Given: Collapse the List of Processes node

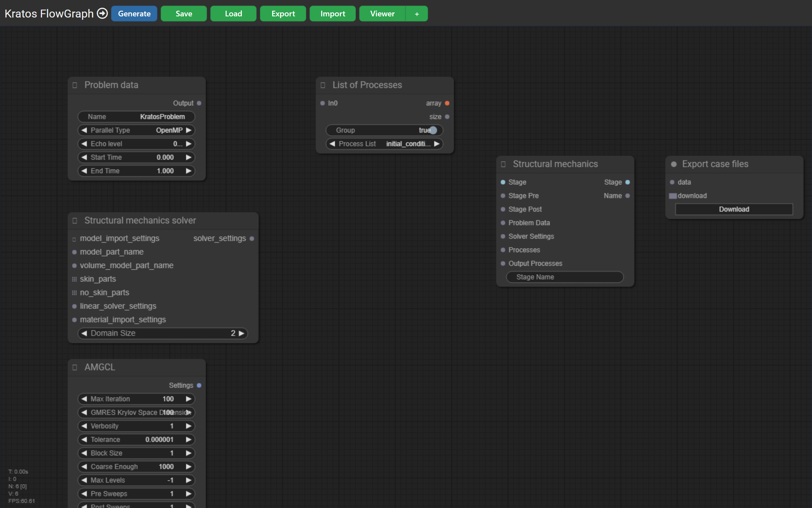Looking at the screenshot, I should coord(323,85).
